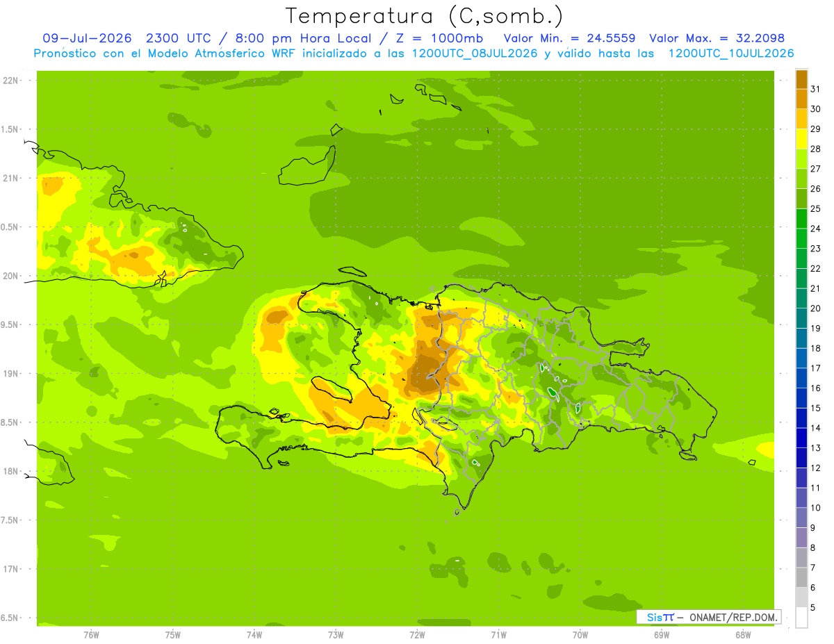
Task: Click the purple swatch between 9 and 8
Action: click(801, 538)
